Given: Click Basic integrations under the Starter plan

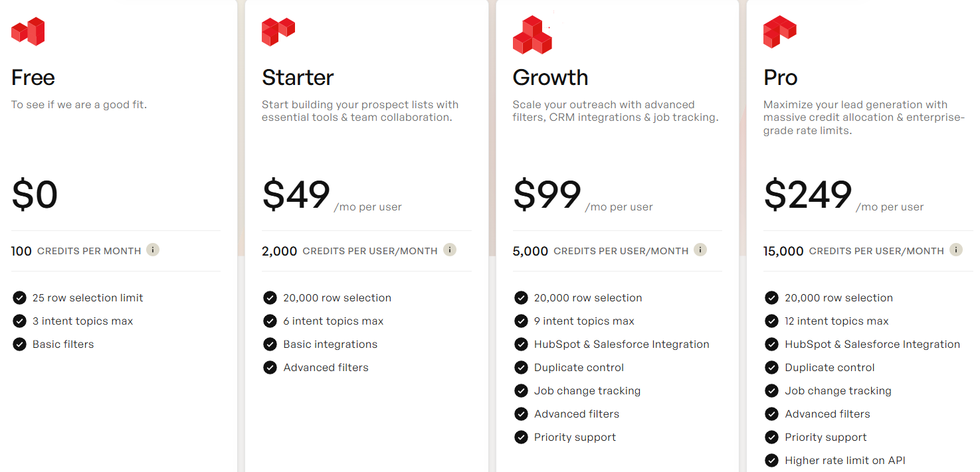Looking at the screenshot, I should pos(330,344).
